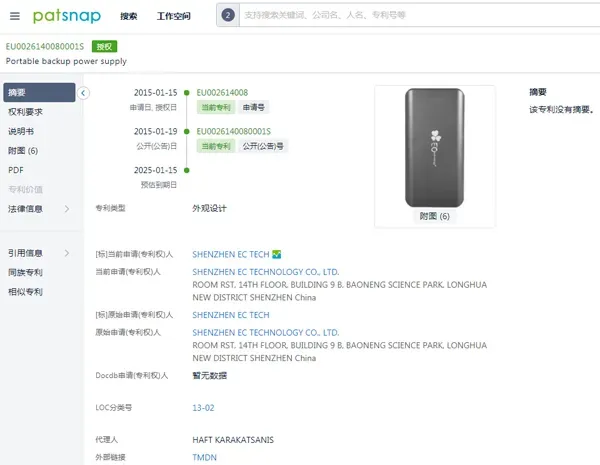This screenshot has width=600, height=465.
Task: Click the agent name HAFT KARAKATSANIS
Action: [233, 440]
